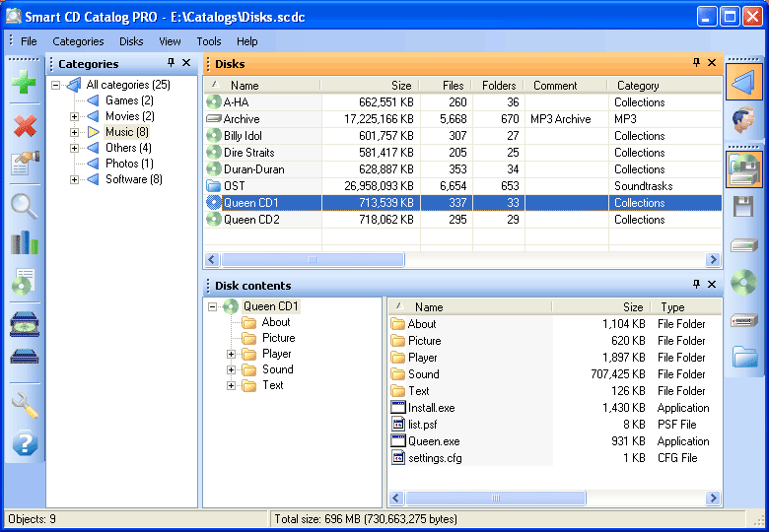Toggle pin on the Categories panel
Screen dimensions: 769x532
(171, 63)
